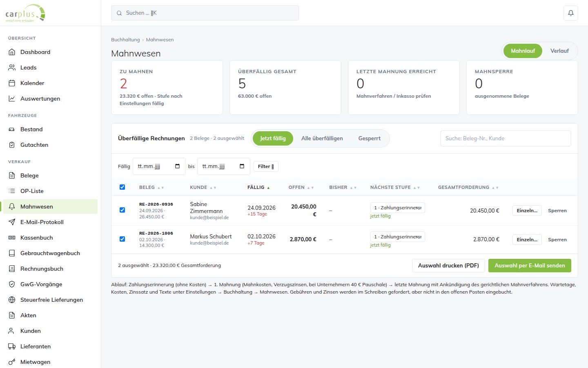
Task: Click the Bestand car icon in sidebar
Action: (x=12, y=129)
